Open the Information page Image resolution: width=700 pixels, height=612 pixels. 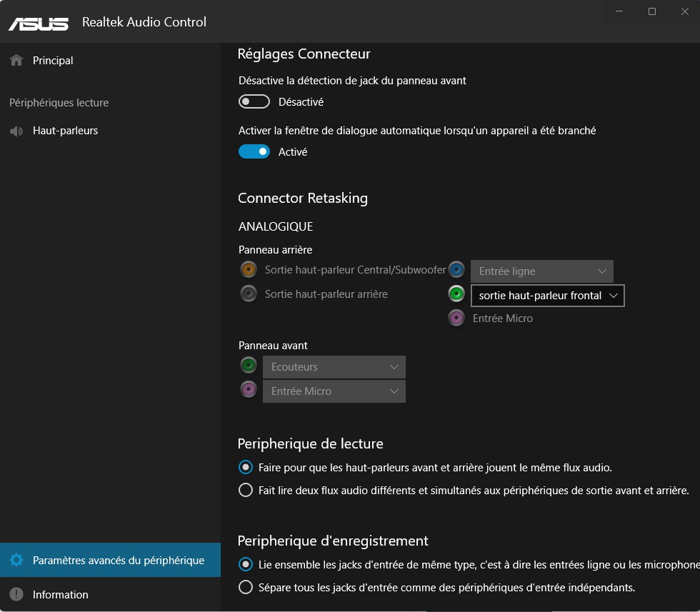tap(61, 594)
